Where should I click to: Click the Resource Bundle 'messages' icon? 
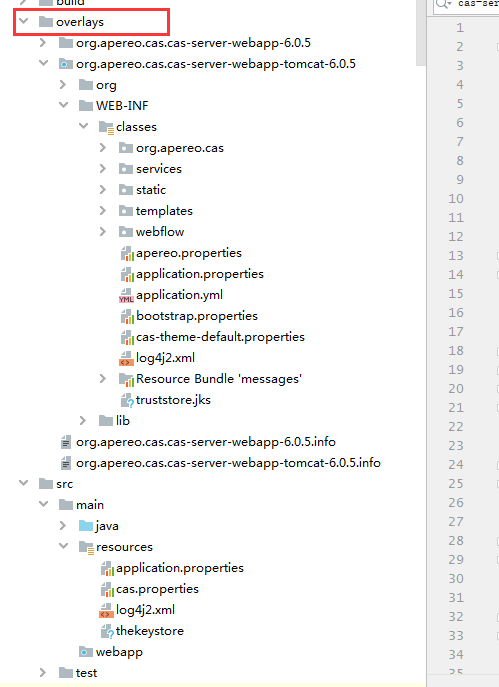tap(127, 379)
